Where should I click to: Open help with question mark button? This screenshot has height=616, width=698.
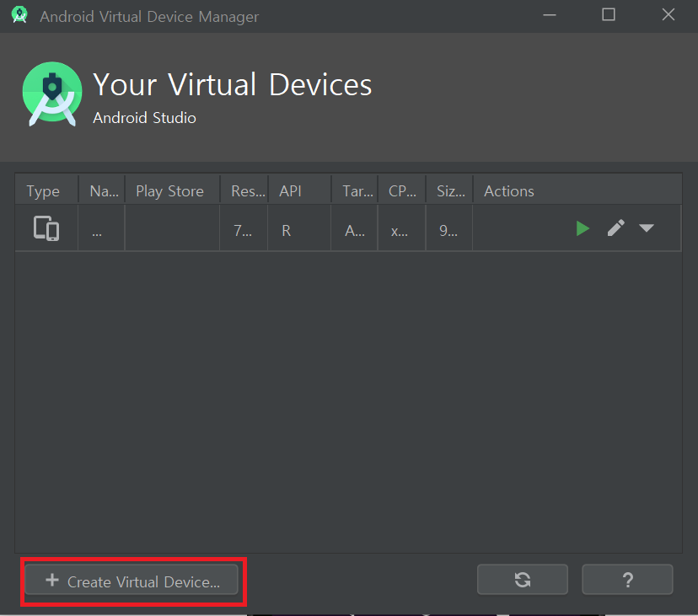(628, 580)
